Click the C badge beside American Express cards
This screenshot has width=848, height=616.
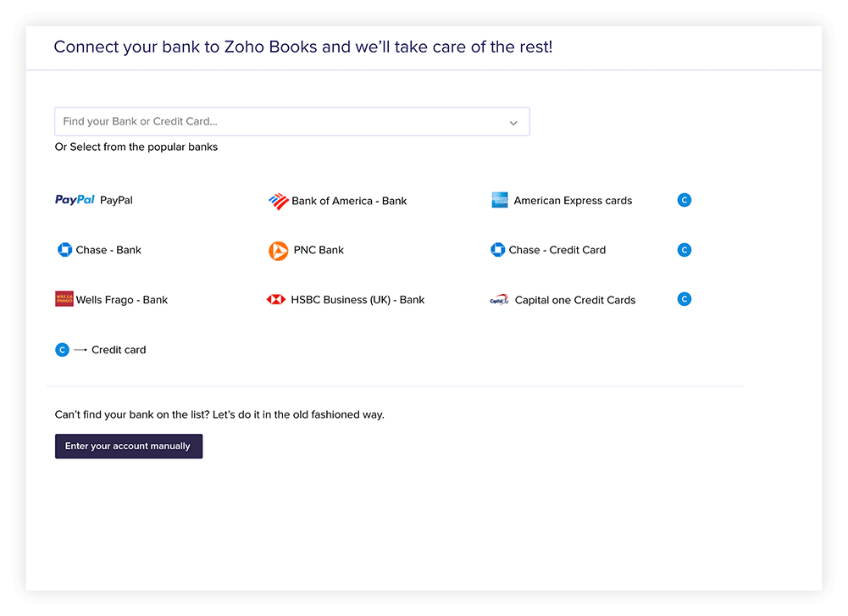pyautogui.click(x=684, y=200)
